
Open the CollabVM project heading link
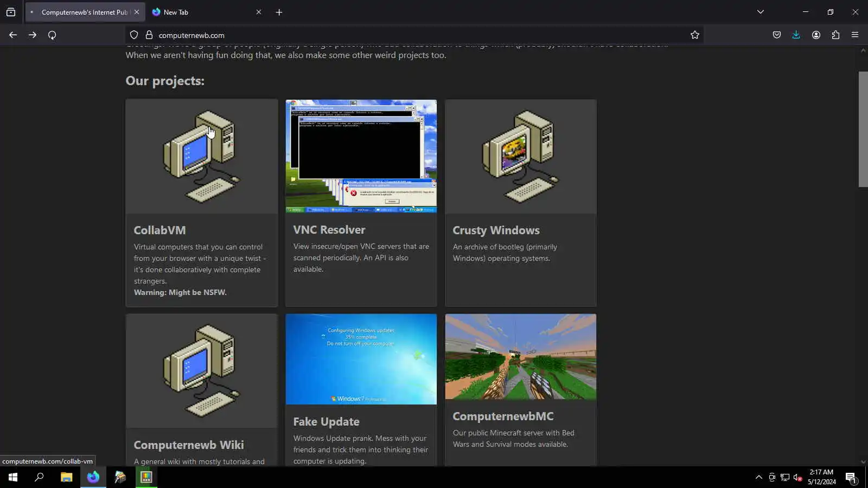(159, 230)
